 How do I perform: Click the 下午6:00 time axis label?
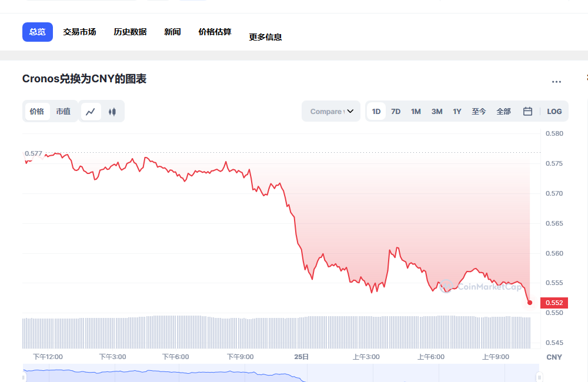click(175, 357)
